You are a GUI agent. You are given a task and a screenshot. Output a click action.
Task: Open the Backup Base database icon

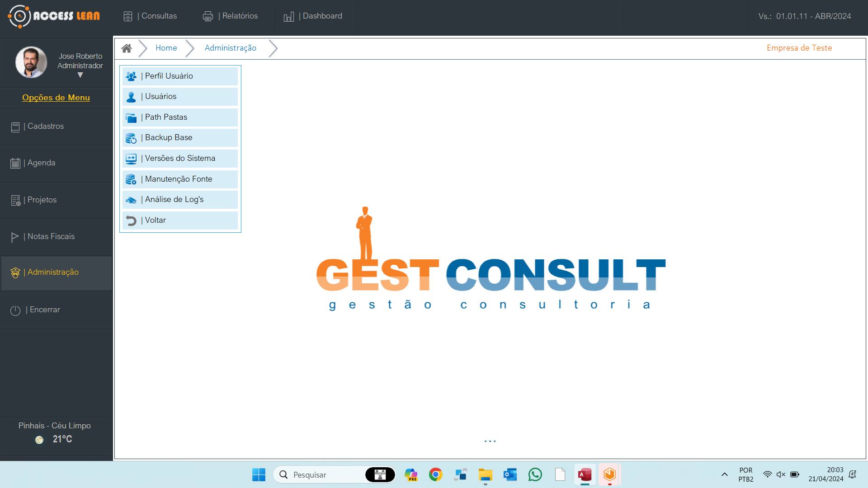pyautogui.click(x=131, y=138)
